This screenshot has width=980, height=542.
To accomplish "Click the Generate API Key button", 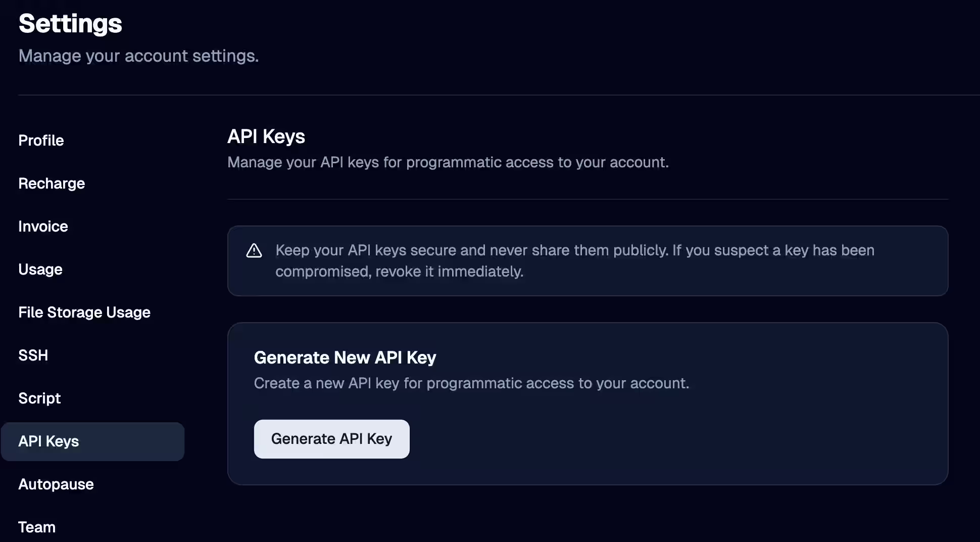I will tap(331, 439).
